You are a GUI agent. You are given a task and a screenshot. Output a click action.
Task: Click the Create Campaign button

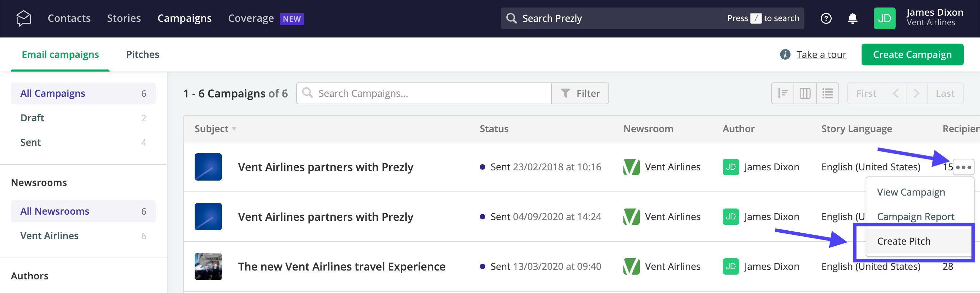pos(912,55)
